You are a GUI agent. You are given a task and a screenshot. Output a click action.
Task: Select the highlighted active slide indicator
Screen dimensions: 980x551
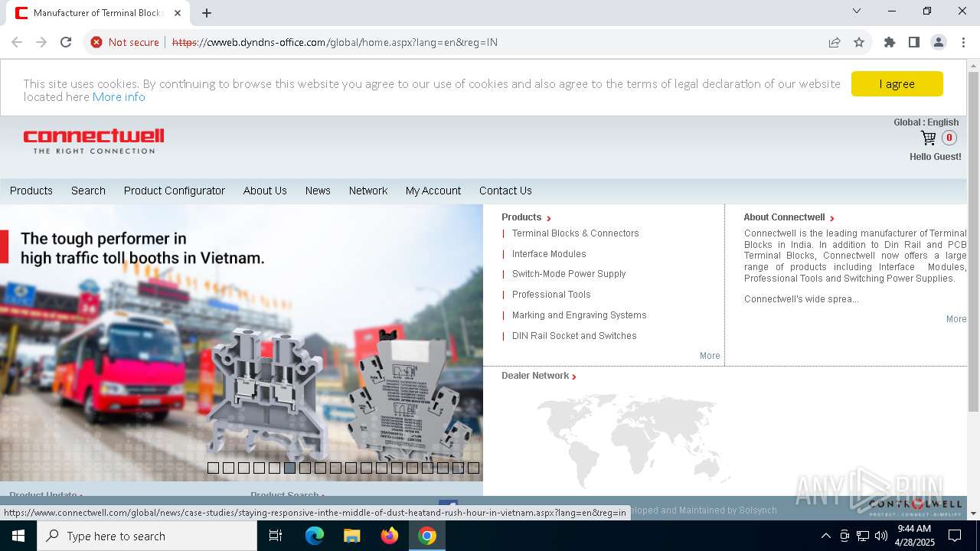[x=289, y=468]
